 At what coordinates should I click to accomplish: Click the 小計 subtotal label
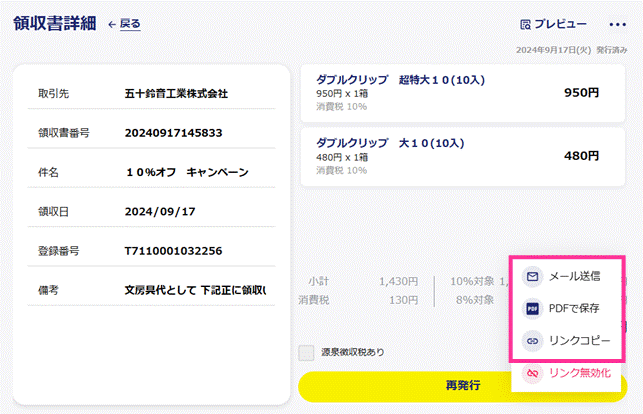point(319,281)
